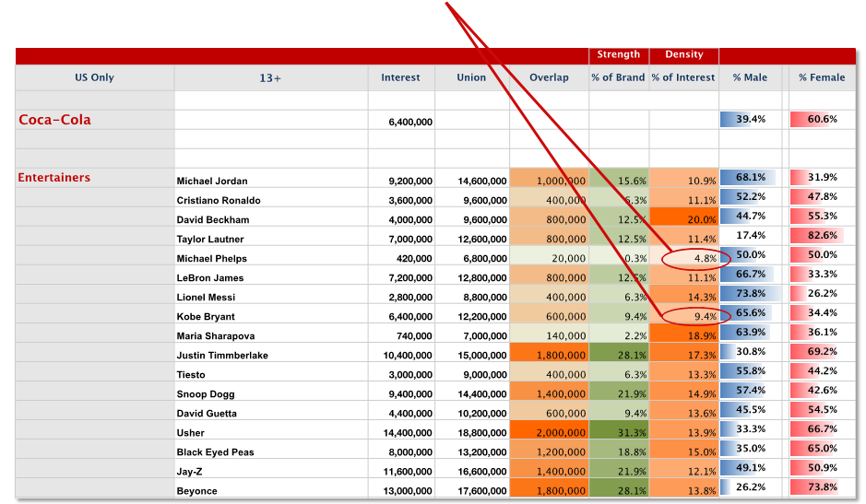
Task: Select Michael Phelps overlap 20,000
Action: (549, 255)
